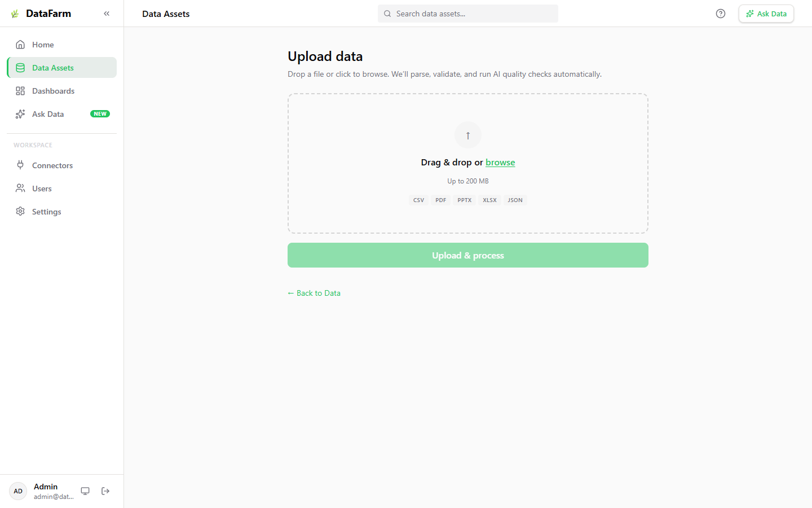
Task: Open the help question mark icon
Action: click(x=720, y=13)
